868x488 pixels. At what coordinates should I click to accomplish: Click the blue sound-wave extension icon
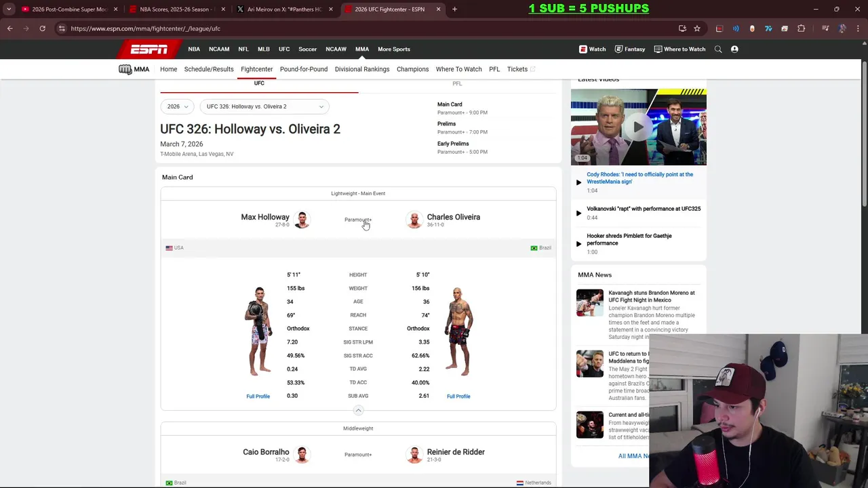[736, 28]
